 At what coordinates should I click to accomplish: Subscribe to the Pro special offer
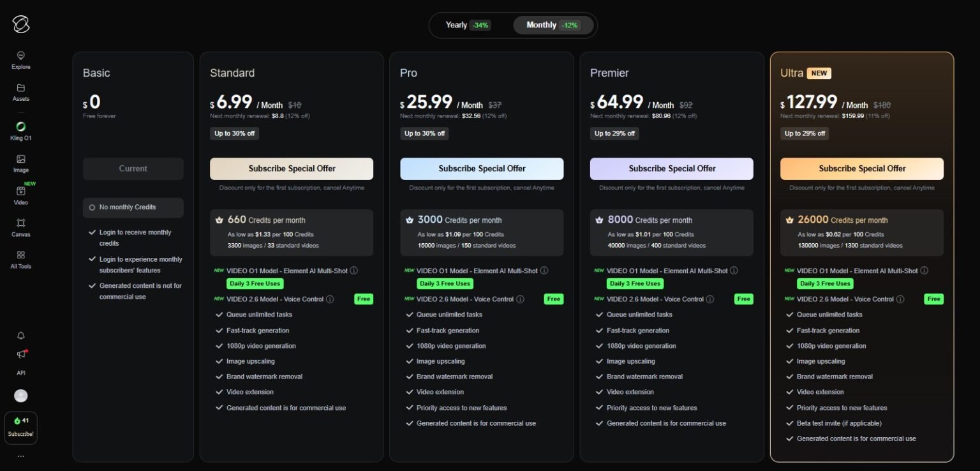481,168
